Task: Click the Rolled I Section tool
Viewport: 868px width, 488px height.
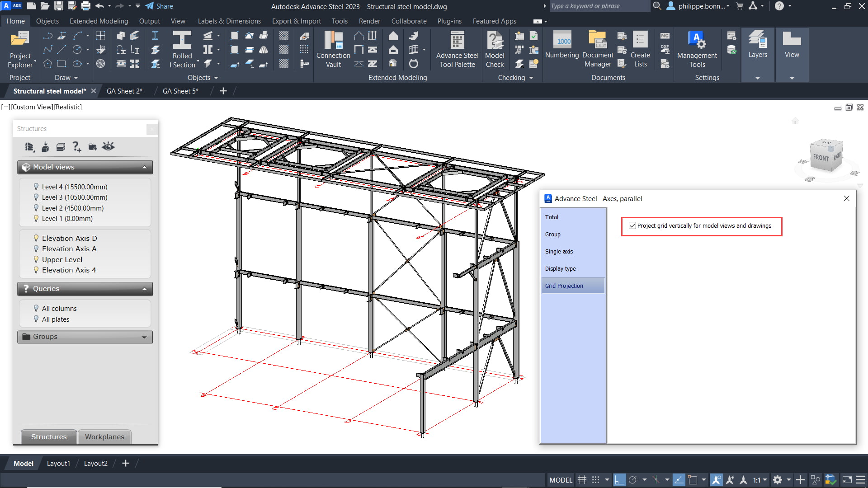Action: tap(182, 50)
